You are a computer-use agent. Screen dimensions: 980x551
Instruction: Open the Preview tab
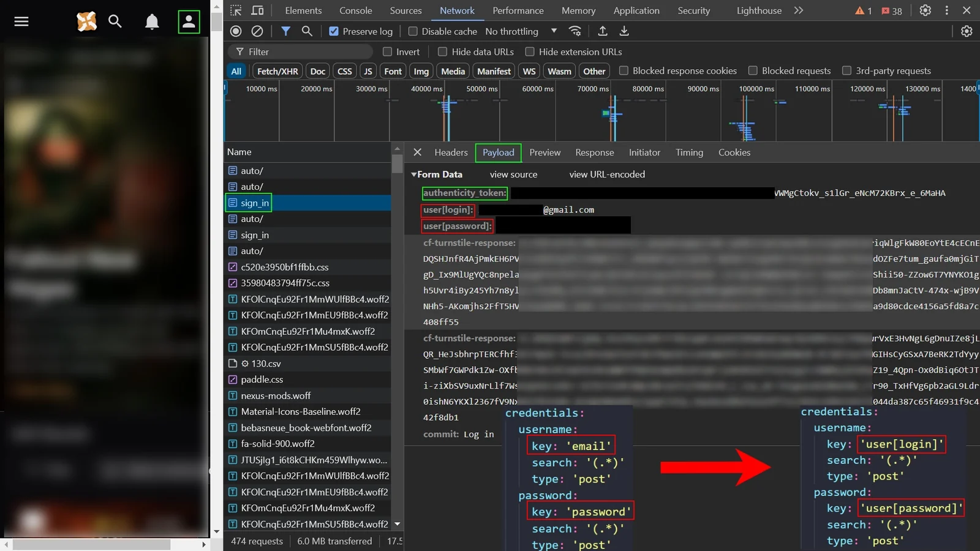pyautogui.click(x=545, y=152)
